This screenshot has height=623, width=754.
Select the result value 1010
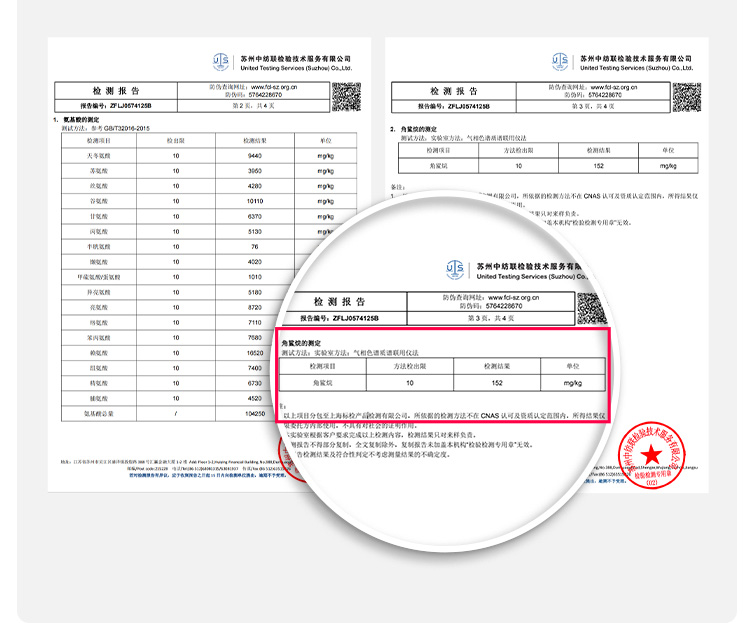pyautogui.click(x=255, y=277)
